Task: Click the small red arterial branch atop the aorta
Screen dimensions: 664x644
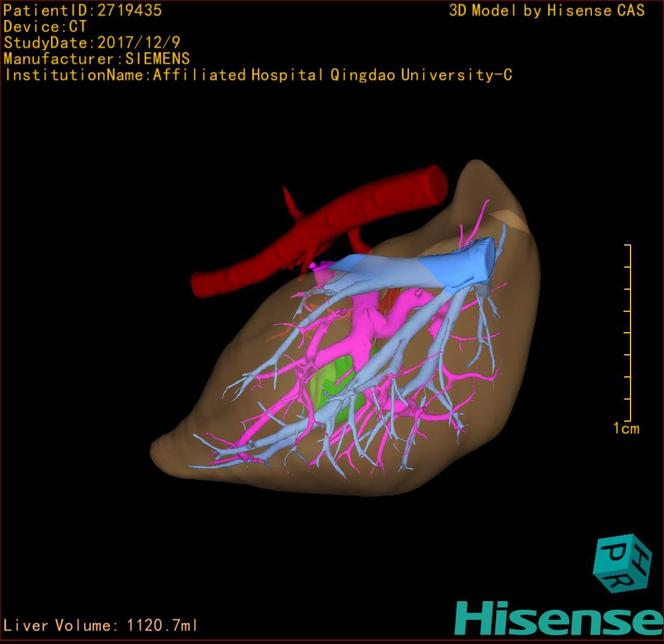Action: click(291, 199)
